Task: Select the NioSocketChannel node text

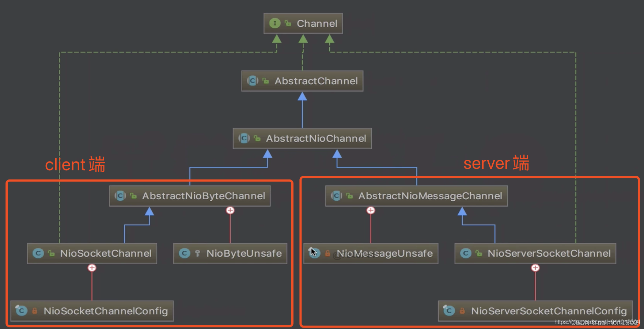Action: pos(106,253)
